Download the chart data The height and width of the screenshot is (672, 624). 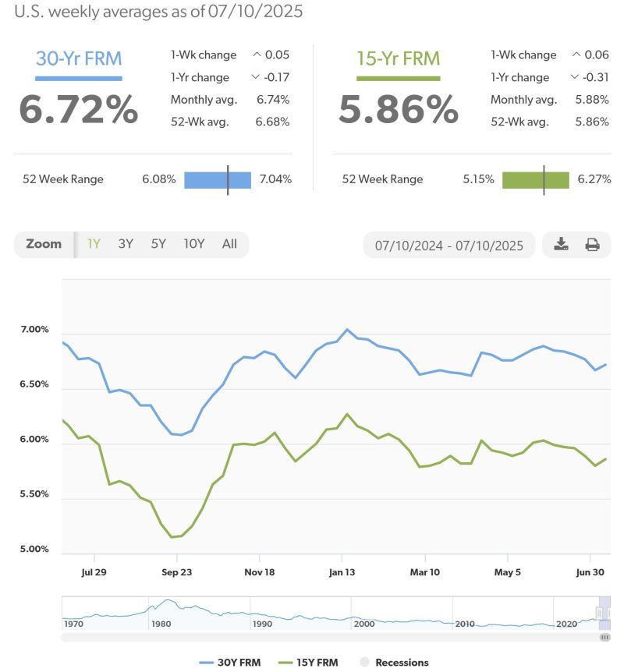tap(561, 244)
